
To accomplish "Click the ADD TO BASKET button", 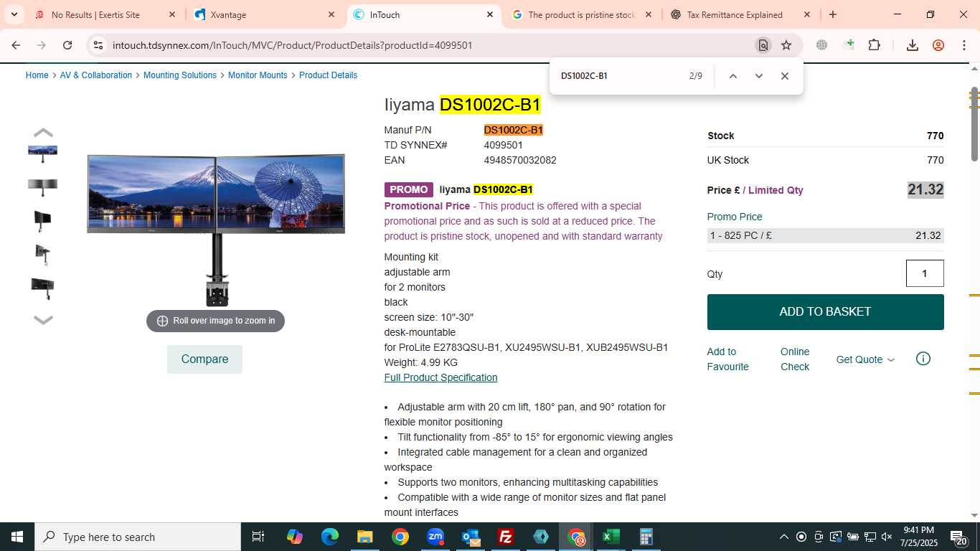I will coord(825,312).
